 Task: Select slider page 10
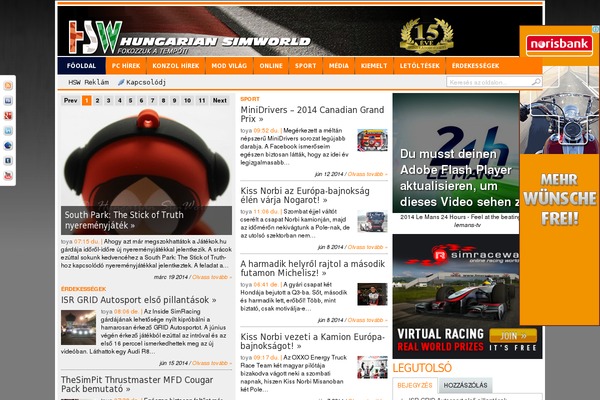point(188,100)
